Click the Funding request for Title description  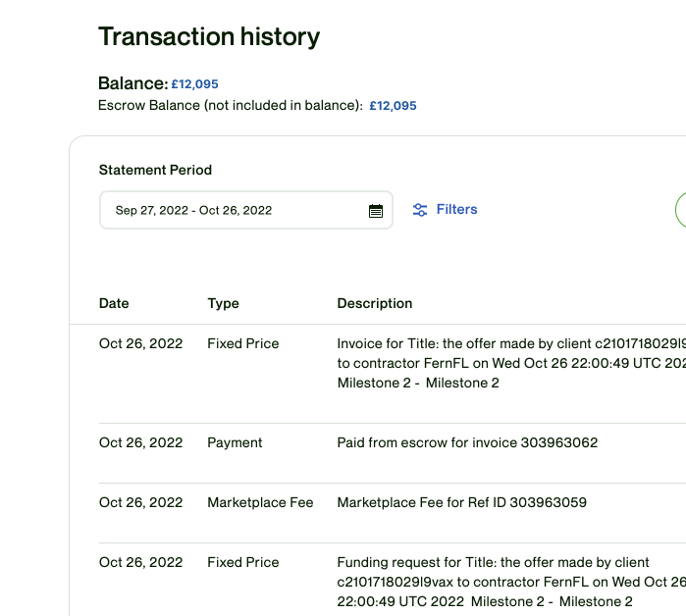point(511,582)
